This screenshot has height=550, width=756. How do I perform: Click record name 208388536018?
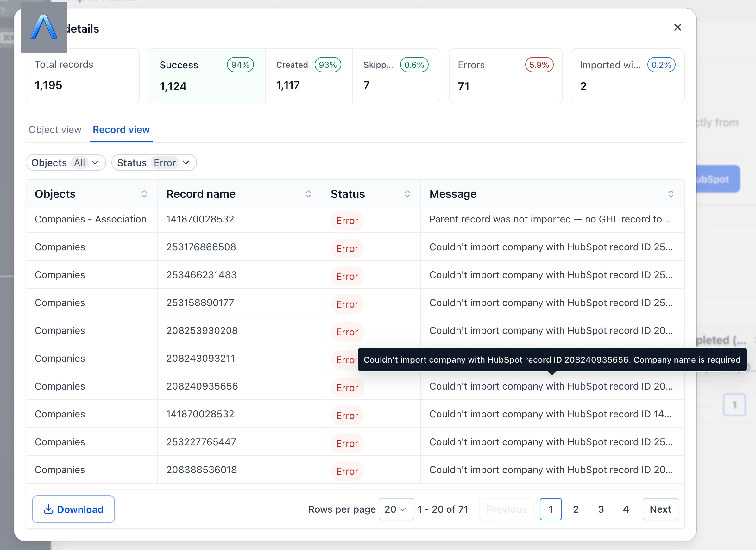tap(202, 470)
